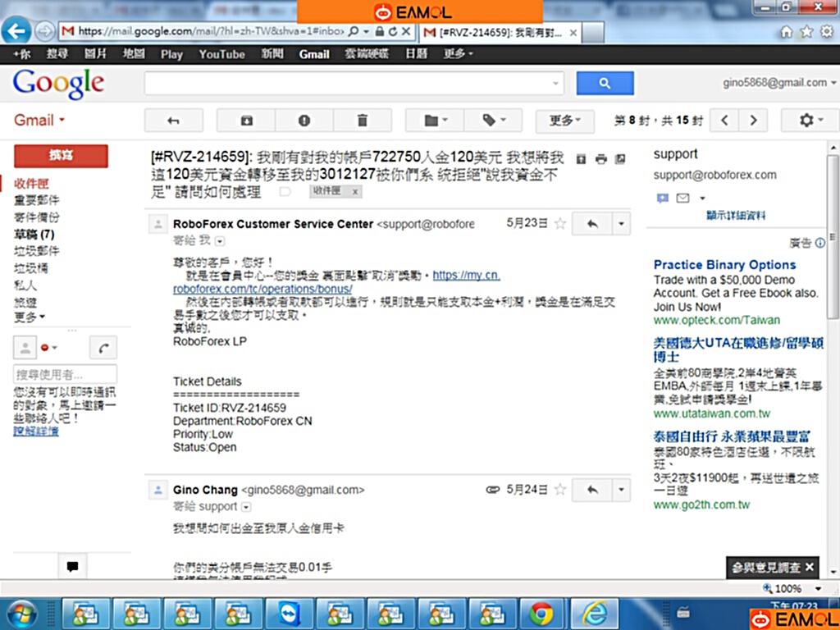Open the Gmail settings gear menu
Screen dimensions: 840x630
pos(810,121)
